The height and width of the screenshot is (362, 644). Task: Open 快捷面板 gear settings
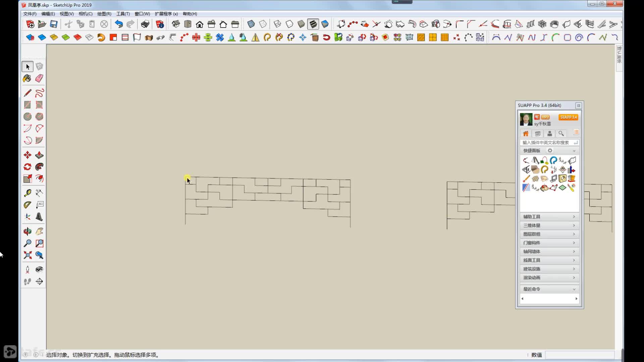pos(550,150)
